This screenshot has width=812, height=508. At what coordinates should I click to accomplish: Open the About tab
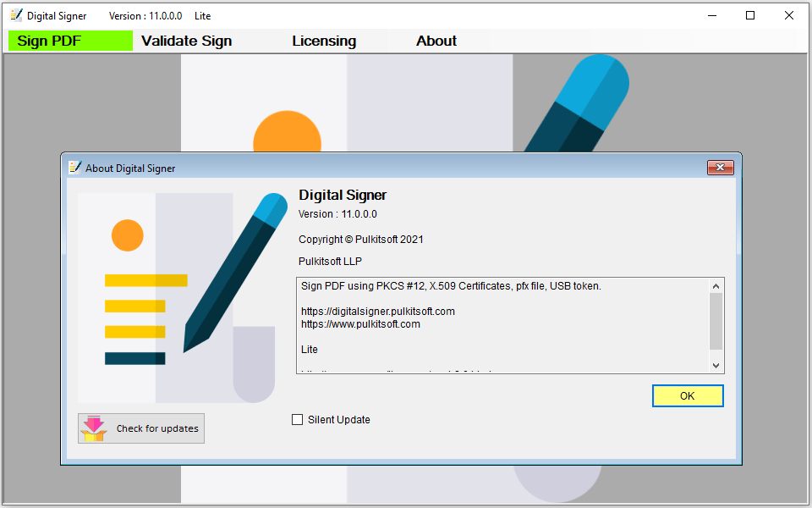tap(436, 41)
